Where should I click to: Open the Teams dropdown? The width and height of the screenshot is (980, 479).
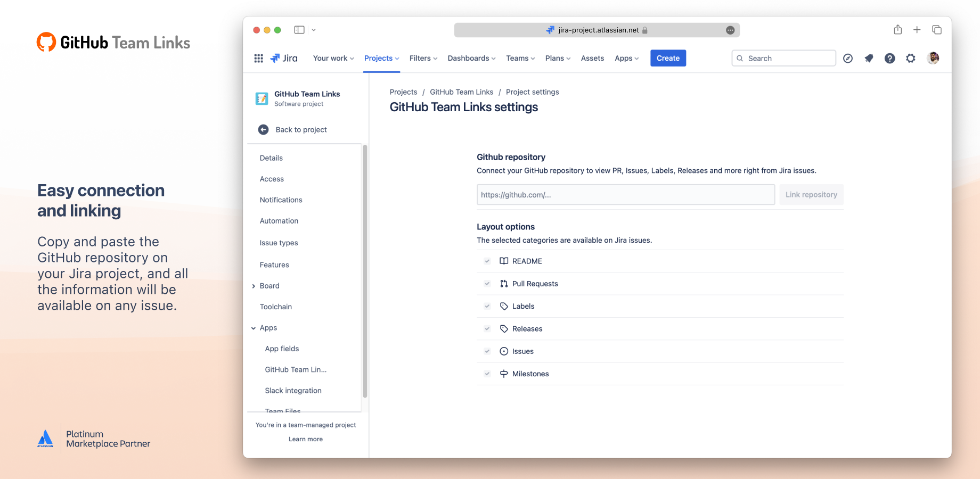click(520, 59)
